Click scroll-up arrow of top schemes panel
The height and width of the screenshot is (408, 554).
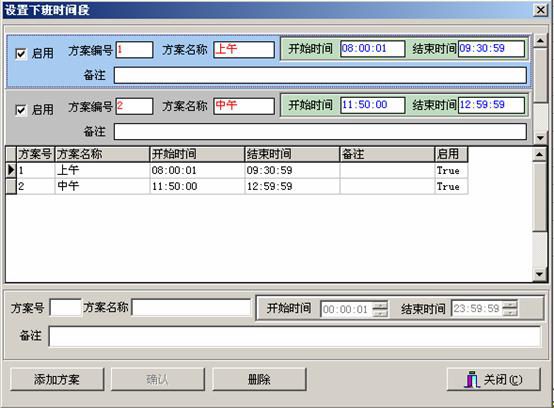(540, 40)
